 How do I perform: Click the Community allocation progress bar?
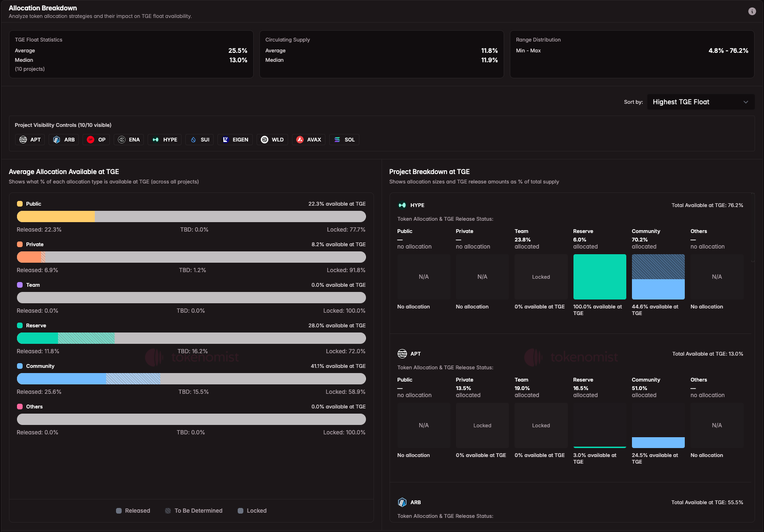click(191, 379)
